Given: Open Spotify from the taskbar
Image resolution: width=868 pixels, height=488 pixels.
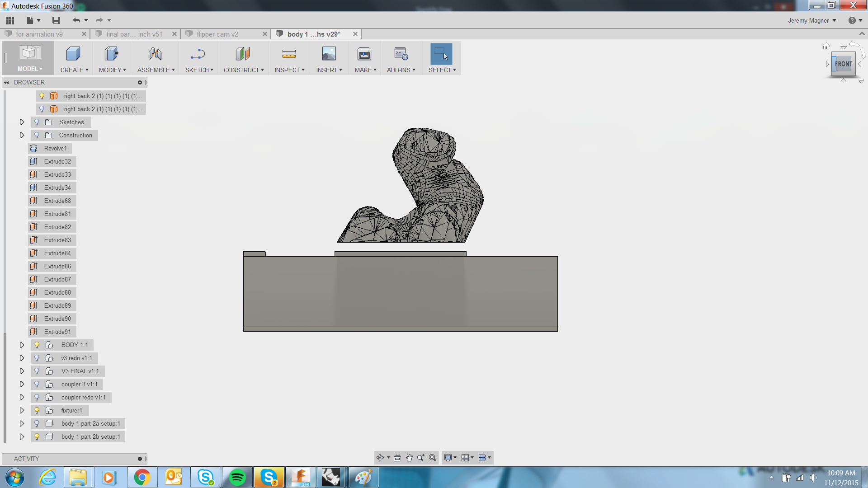Looking at the screenshot, I should pos(237,477).
